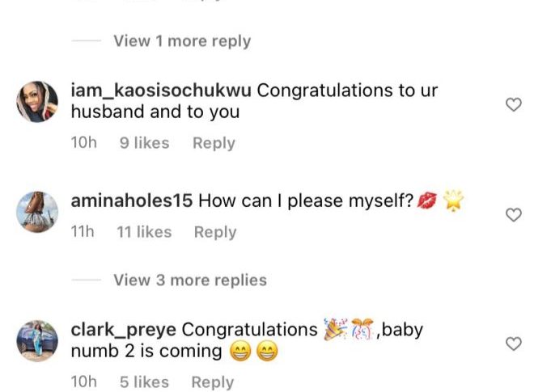Expand "View 1 more reply"
551x392 pixels.
181,41
